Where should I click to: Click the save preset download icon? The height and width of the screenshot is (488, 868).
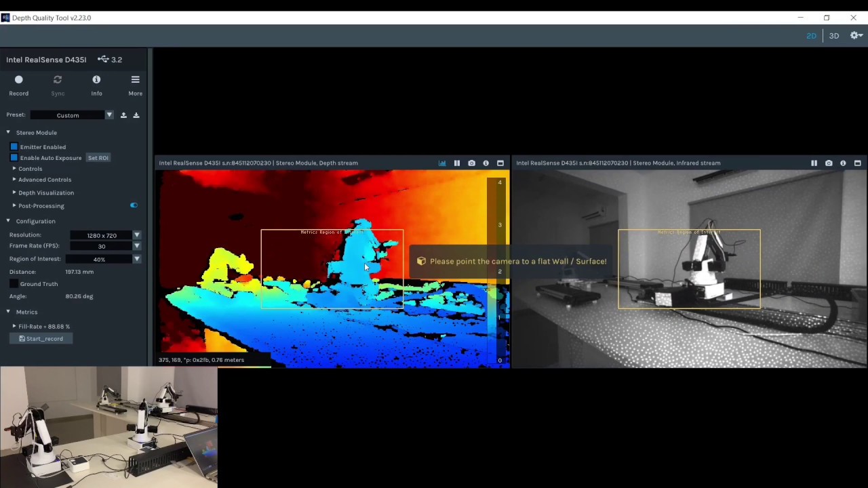click(136, 115)
